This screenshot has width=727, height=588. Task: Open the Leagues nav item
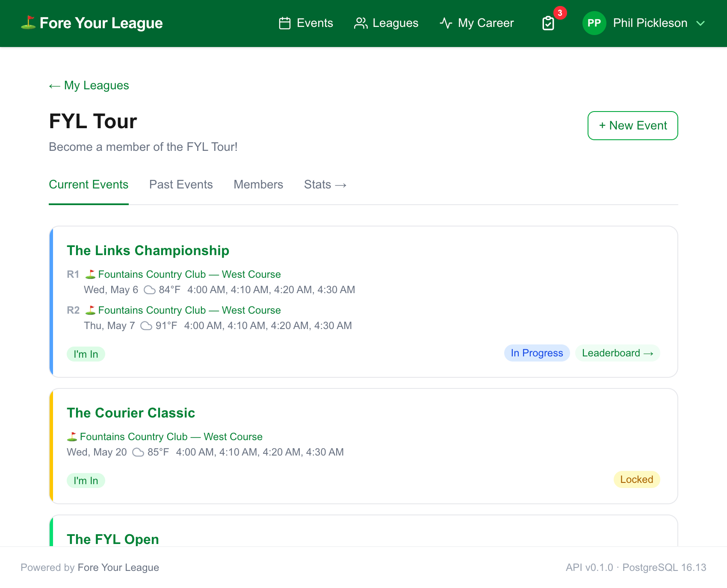pyautogui.click(x=387, y=23)
